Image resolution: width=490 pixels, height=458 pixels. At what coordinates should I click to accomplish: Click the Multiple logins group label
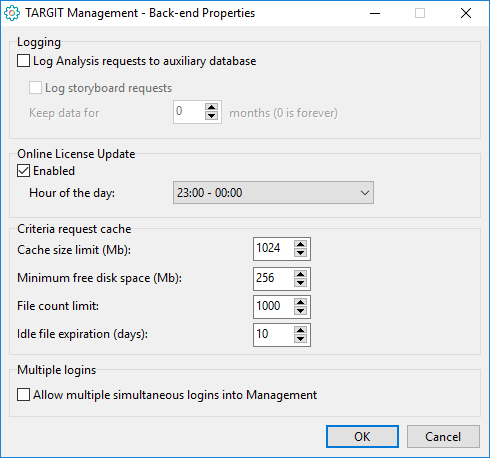tap(57, 370)
